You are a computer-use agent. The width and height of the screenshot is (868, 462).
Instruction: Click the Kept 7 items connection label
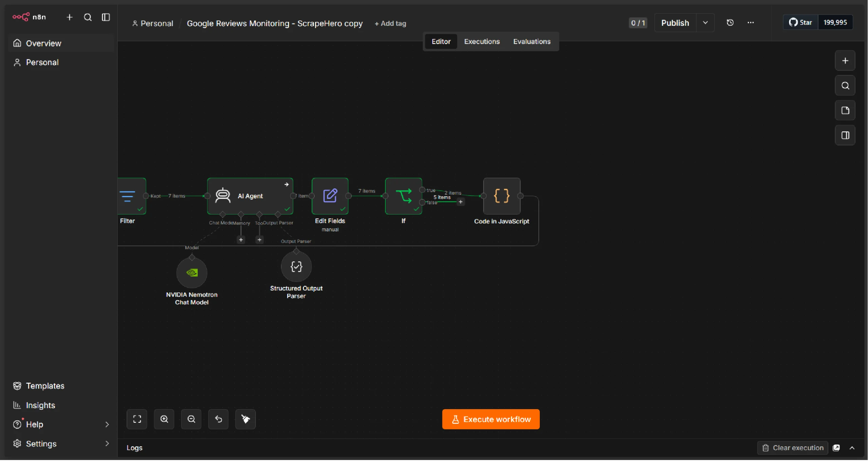coord(168,196)
